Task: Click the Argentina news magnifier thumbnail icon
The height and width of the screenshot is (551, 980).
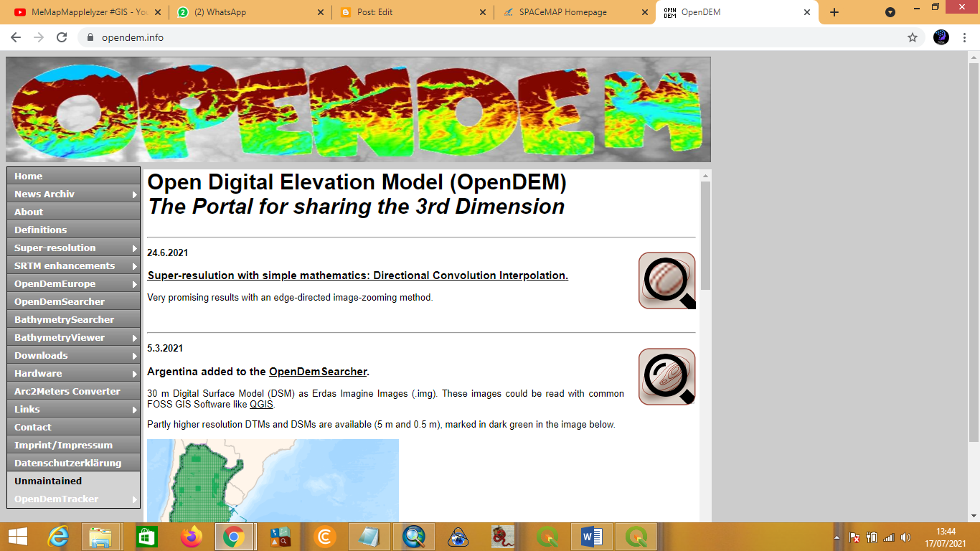Action: point(667,377)
